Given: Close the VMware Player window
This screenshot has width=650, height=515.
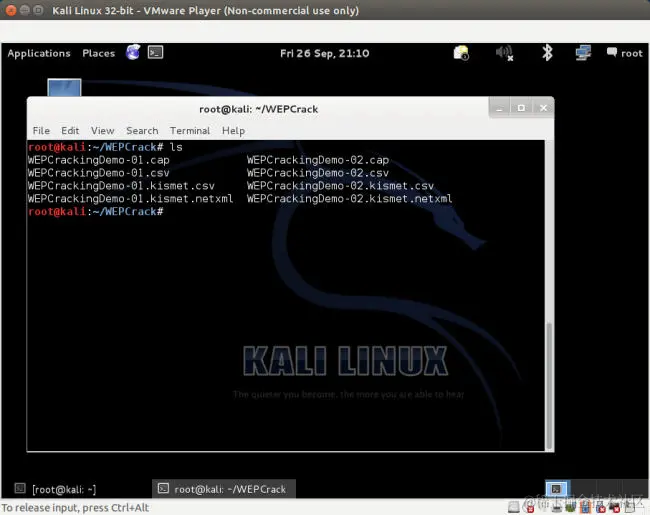Looking at the screenshot, I should click(x=11, y=10).
